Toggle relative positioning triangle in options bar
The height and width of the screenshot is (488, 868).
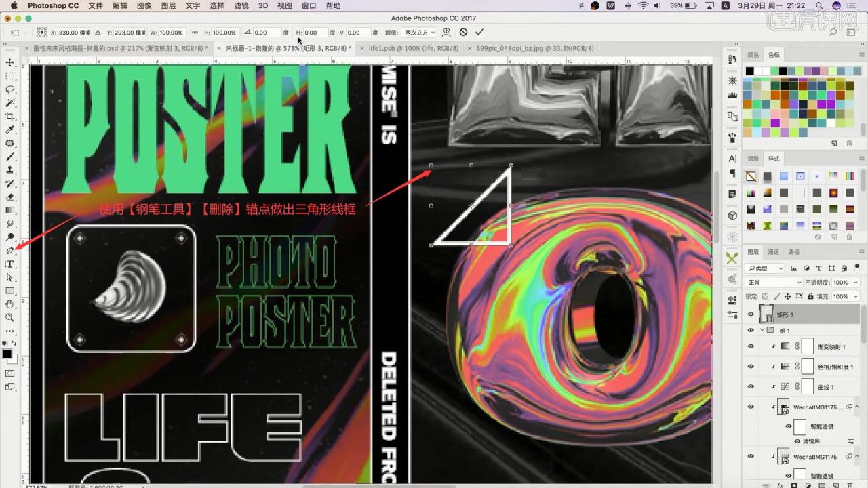[x=98, y=32]
